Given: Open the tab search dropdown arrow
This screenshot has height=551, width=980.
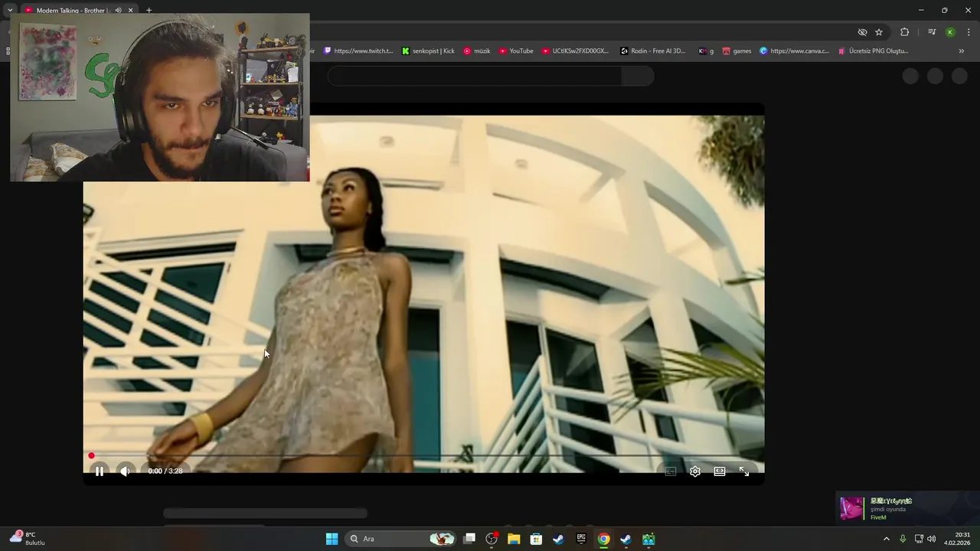Looking at the screenshot, I should pos(10,10).
